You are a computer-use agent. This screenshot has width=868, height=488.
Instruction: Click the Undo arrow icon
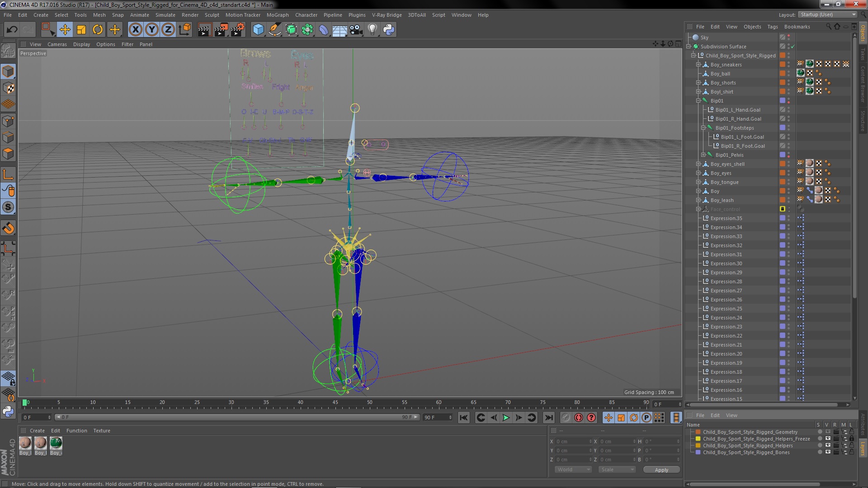(x=12, y=30)
